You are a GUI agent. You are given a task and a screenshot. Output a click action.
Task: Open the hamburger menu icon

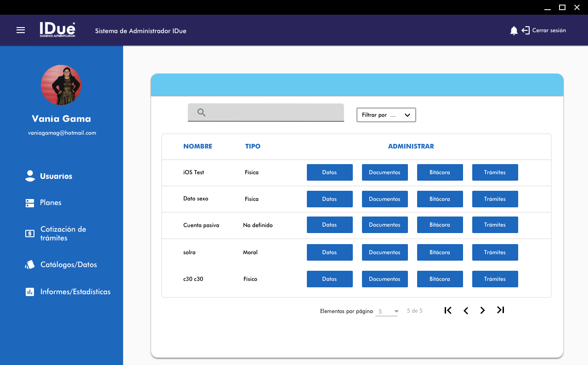(x=21, y=30)
